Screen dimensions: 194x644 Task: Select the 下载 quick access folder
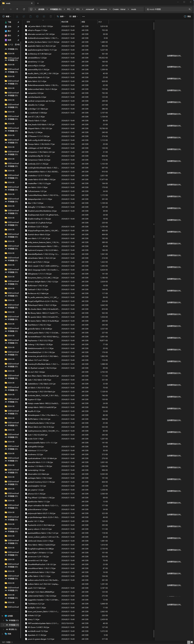pyautogui.click(x=9, y=22)
